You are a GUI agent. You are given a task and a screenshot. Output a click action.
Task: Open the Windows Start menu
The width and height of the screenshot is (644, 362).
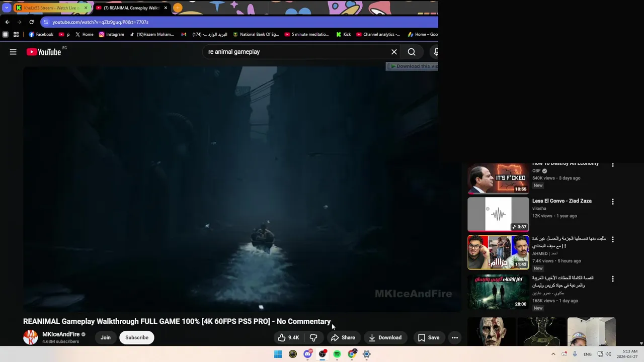pyautogui.click(x=278, y=354)
